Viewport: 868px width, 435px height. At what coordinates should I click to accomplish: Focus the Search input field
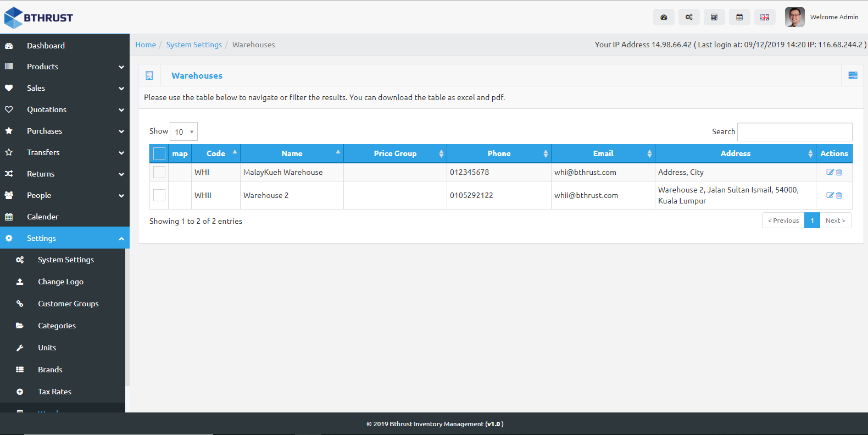[794, 132]
